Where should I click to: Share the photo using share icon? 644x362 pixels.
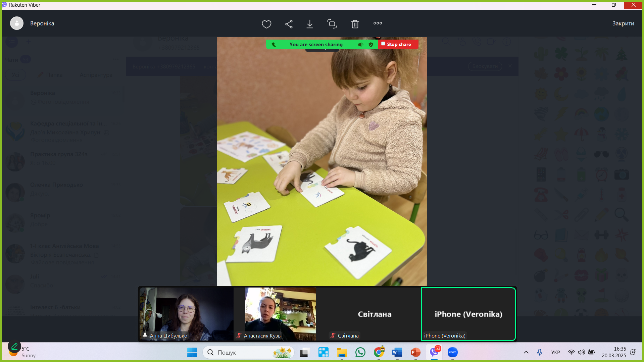point(289,24)
